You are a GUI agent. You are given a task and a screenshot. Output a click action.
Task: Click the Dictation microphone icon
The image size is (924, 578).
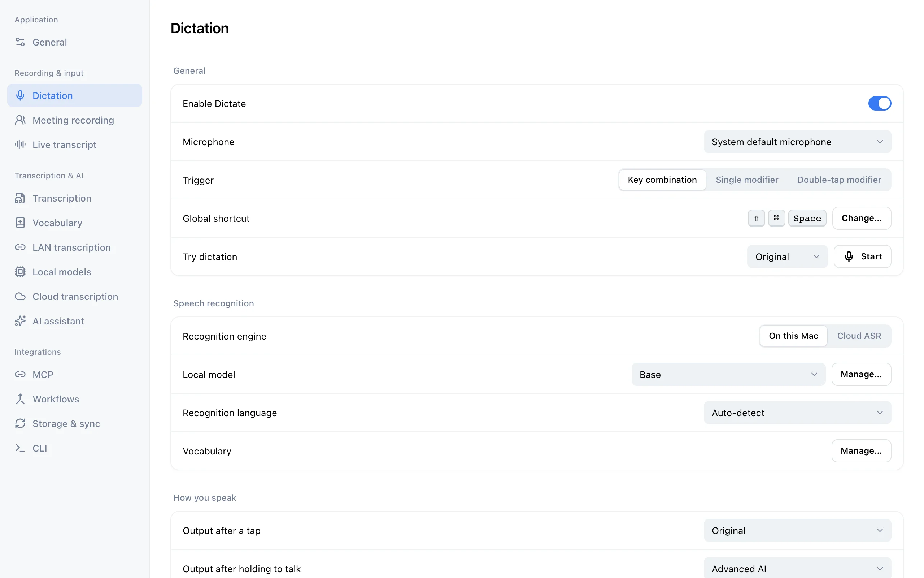[x=20, y=95]
